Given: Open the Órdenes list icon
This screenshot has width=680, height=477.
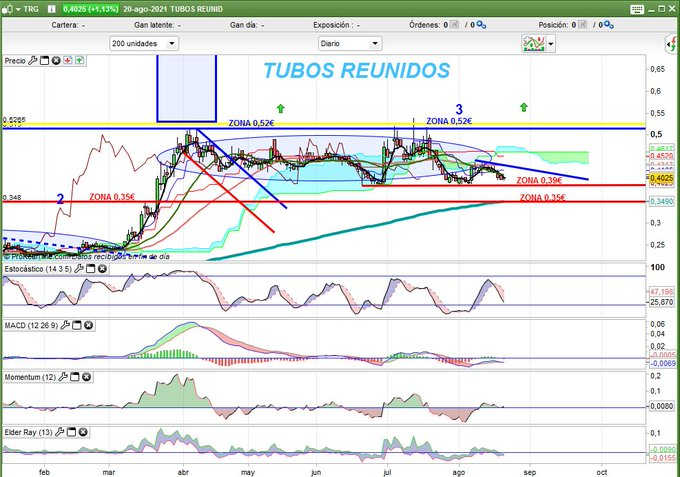Looking at the screenshot, I should pyautogui.click(x=454, y=25).
